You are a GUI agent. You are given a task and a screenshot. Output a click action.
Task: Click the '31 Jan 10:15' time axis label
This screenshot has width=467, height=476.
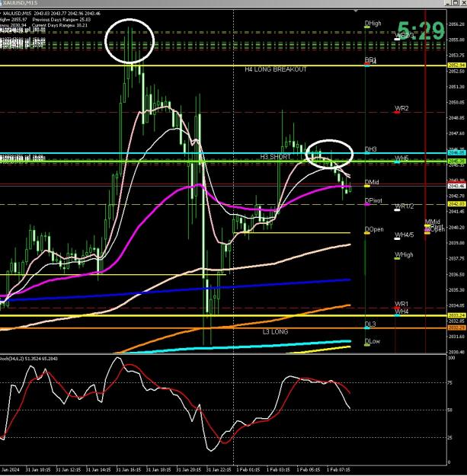[x=38, y=470]
